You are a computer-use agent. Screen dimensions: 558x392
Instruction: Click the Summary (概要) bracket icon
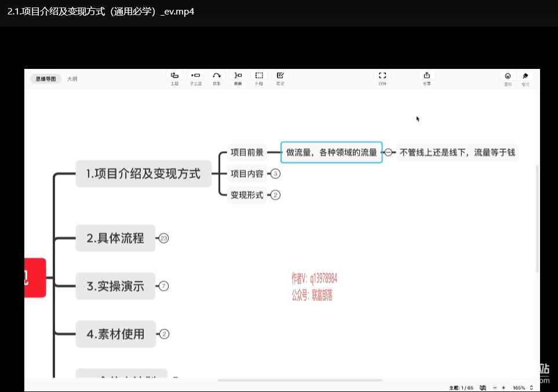[238, 76]
